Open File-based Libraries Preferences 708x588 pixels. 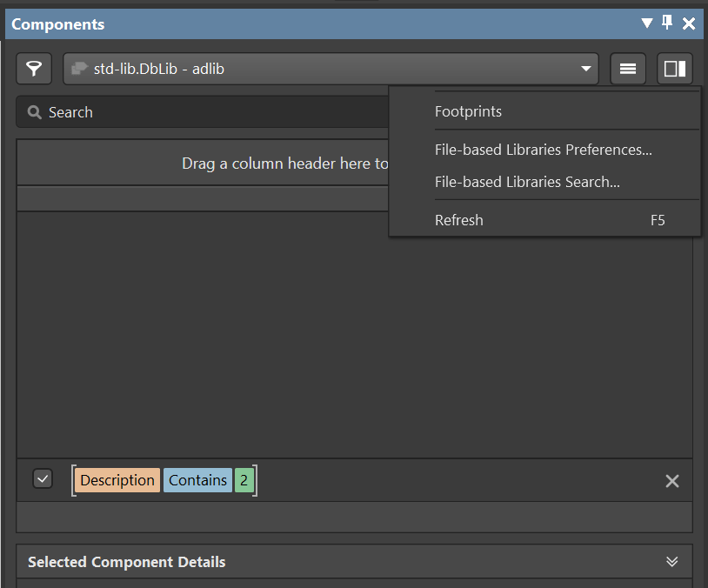coord(544,150)
